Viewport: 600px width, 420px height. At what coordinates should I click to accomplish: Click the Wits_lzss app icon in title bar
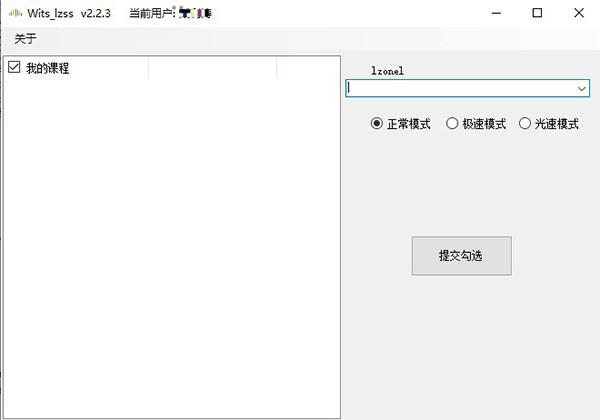14,13
